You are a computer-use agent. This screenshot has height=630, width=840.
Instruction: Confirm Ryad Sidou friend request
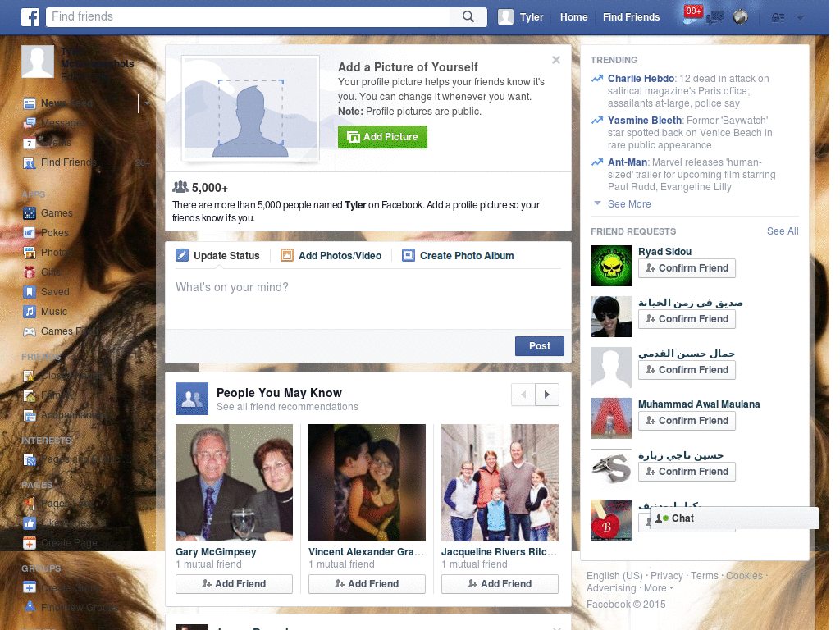(687, 268)
